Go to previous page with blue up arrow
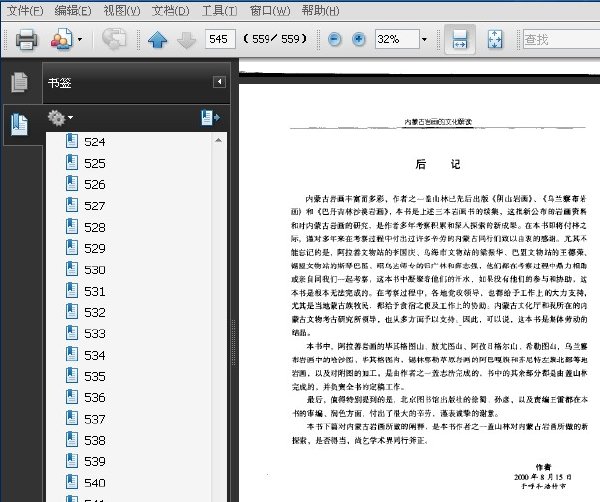600x502 pixels. point(157,39)
